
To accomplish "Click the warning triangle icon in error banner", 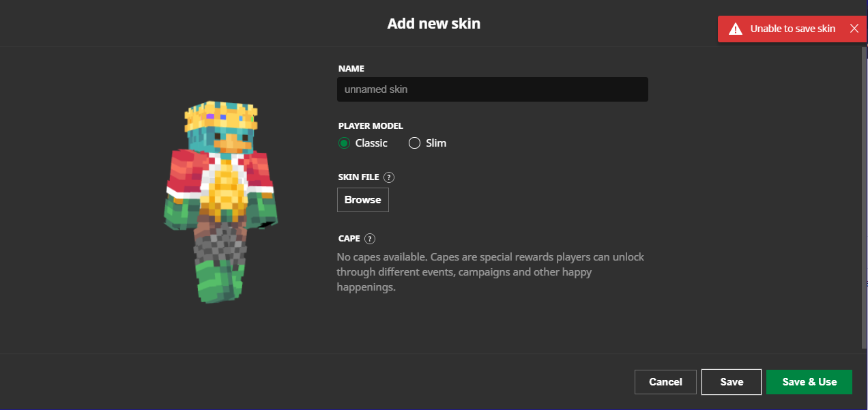I will [x=735, y=29].
